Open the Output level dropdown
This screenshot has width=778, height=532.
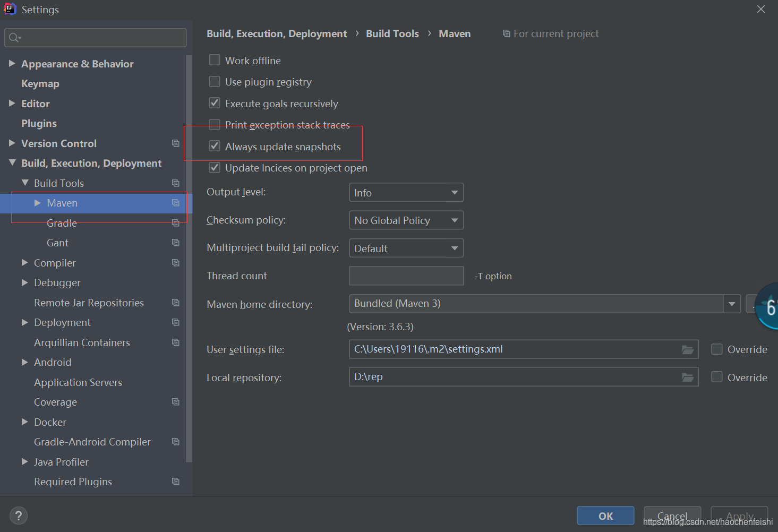point(406,192)
